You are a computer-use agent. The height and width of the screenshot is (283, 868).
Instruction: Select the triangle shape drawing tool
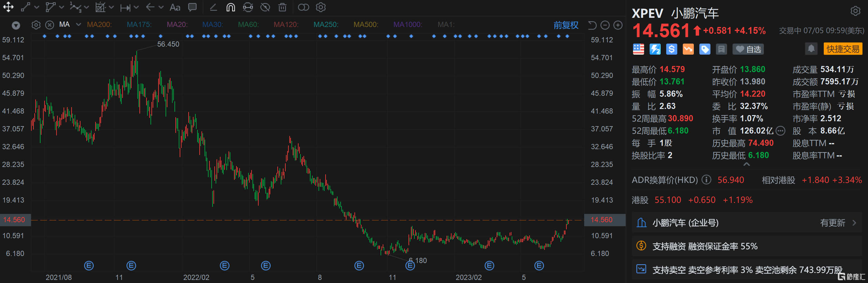point(50,7)
